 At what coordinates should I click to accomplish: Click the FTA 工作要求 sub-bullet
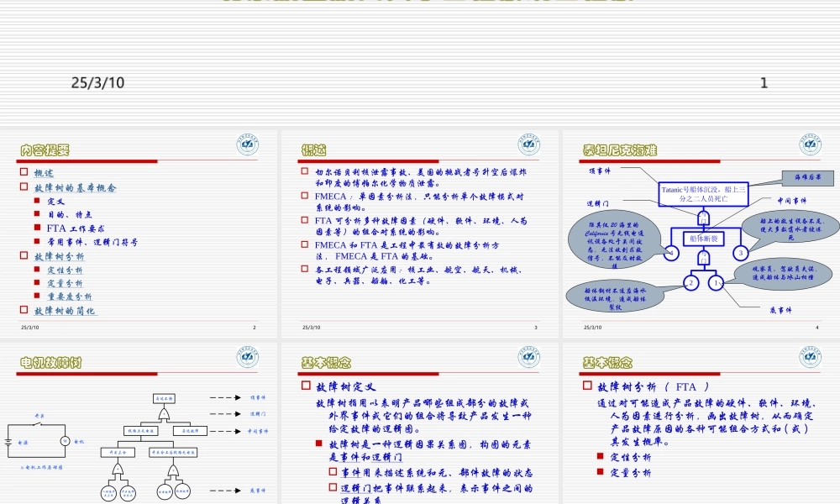pos(76,228)
